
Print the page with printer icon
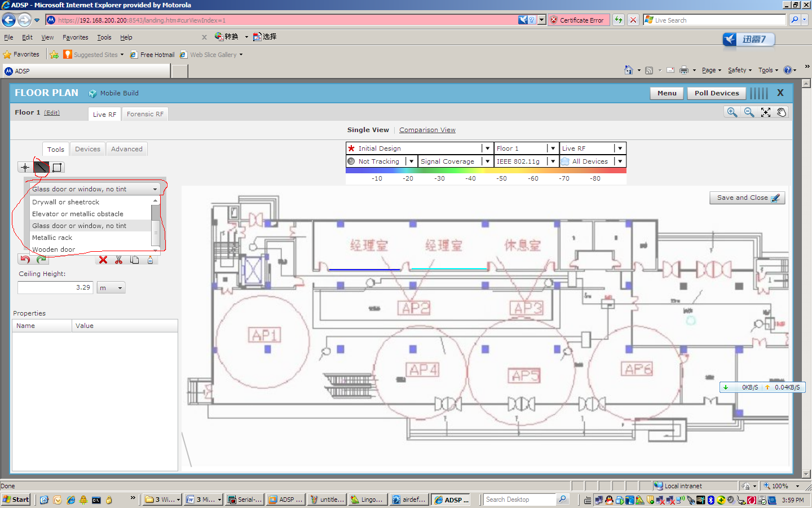pos(684,70)
